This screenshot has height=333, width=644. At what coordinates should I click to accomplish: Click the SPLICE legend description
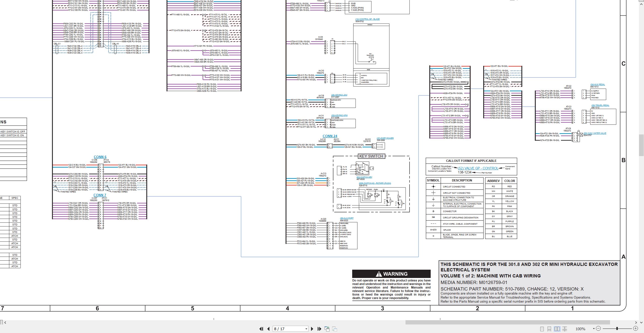point(447,230)
